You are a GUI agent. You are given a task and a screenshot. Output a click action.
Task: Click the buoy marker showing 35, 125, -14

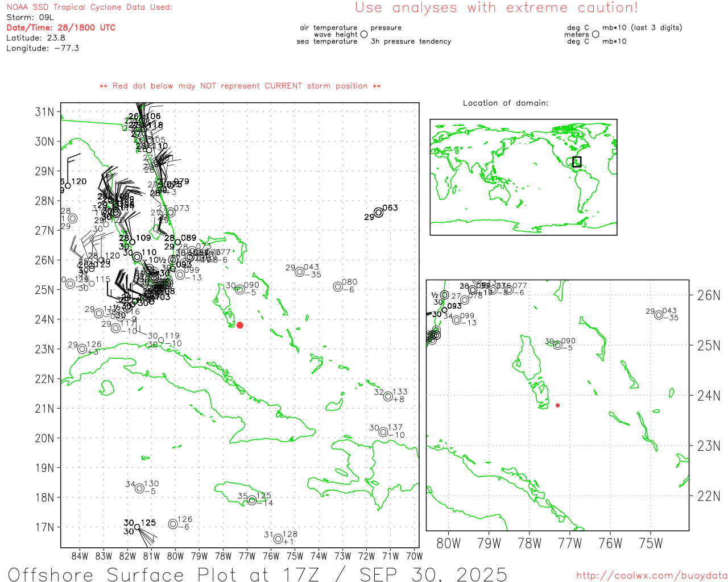(252, 500)
